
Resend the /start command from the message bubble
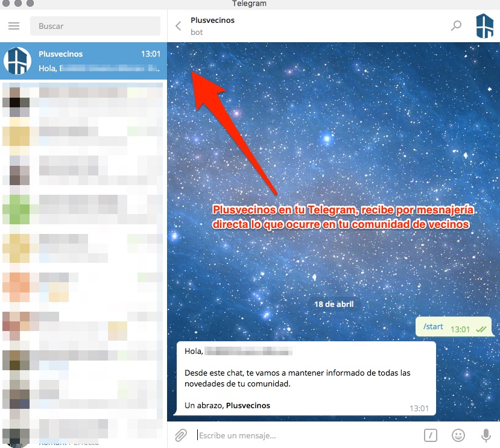[x=433, y=326]
